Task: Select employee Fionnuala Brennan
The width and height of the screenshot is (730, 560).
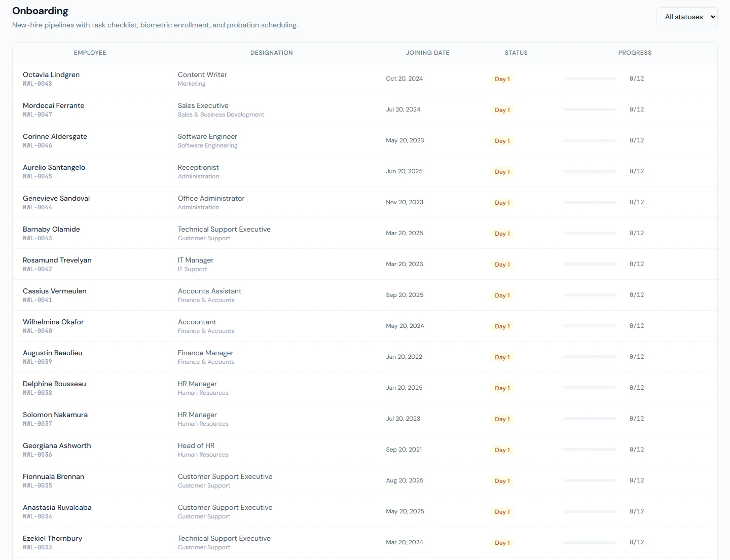Action: (x=54, y=476)
